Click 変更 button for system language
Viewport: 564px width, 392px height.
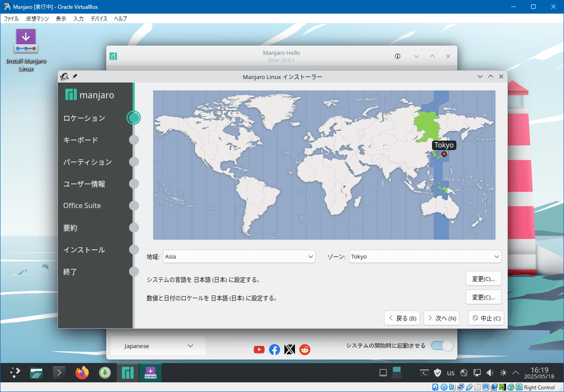click(483, 279)
